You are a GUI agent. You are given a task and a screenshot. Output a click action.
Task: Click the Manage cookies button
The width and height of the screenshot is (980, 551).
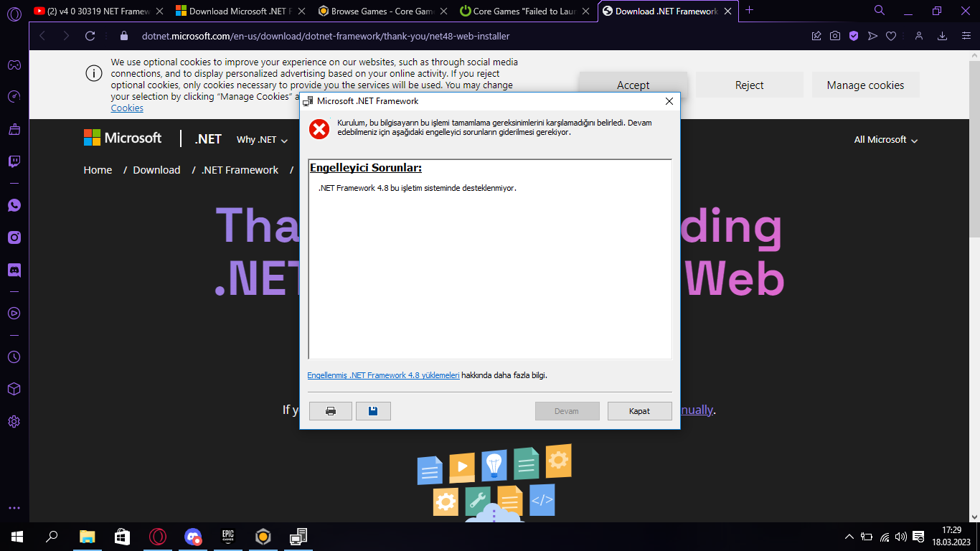(x=866, y=85)
